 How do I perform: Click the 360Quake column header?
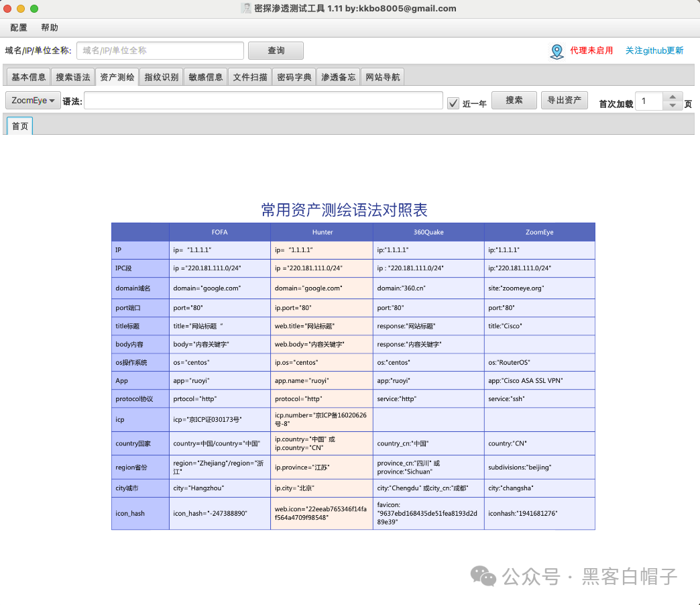(x=428, y=232)
